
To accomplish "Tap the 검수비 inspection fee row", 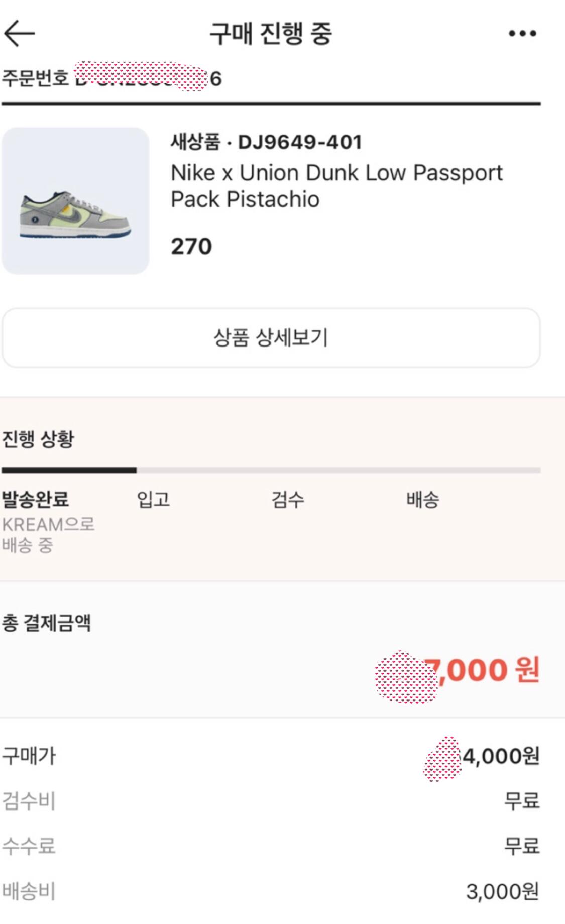I will pos(271,800).
